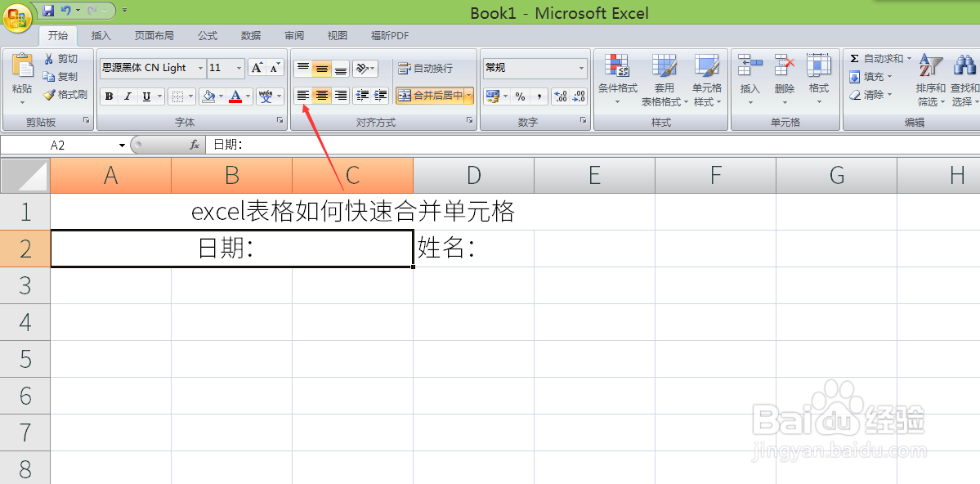Enable 自动换行 text wrapping
The height and width of the screenshot is (484, 980).
point(427,69)
